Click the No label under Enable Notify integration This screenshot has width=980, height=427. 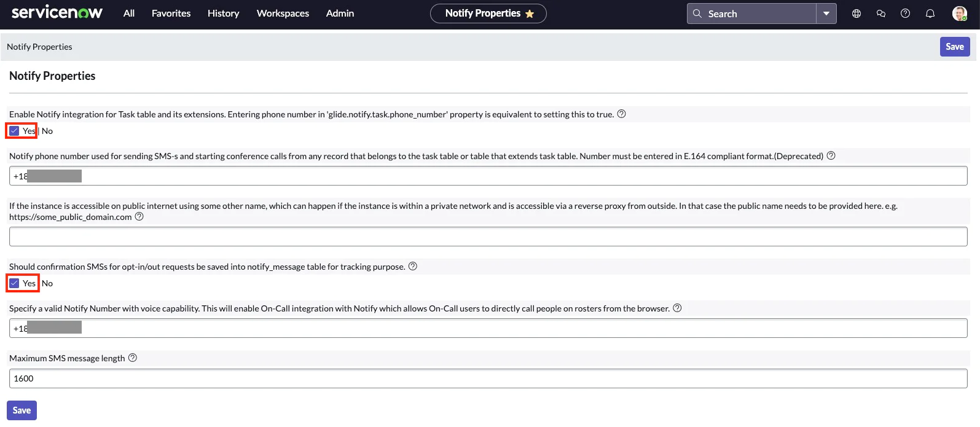pyautogui.click(x=47, y=131)
